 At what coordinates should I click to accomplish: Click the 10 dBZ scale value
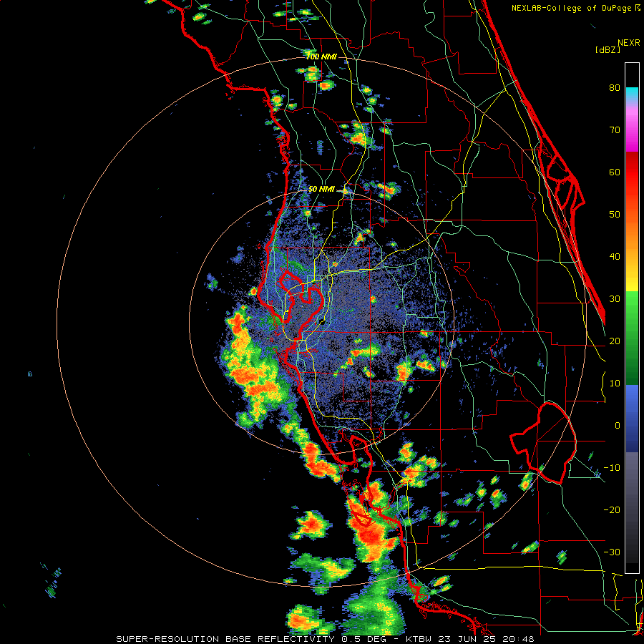click(x=615, y=384)
